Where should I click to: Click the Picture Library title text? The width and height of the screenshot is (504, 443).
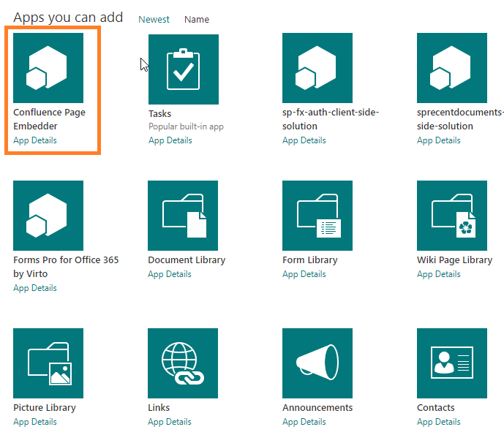(x=45, y=408)
